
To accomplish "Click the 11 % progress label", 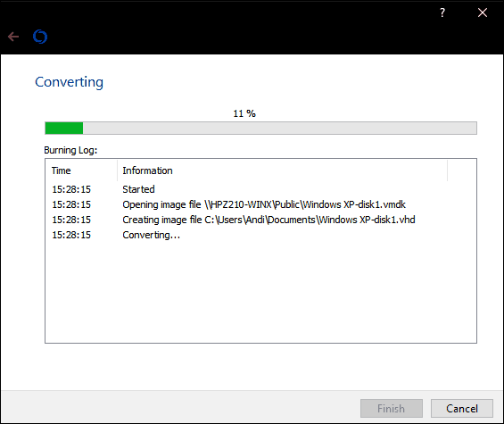I will 244,113.
